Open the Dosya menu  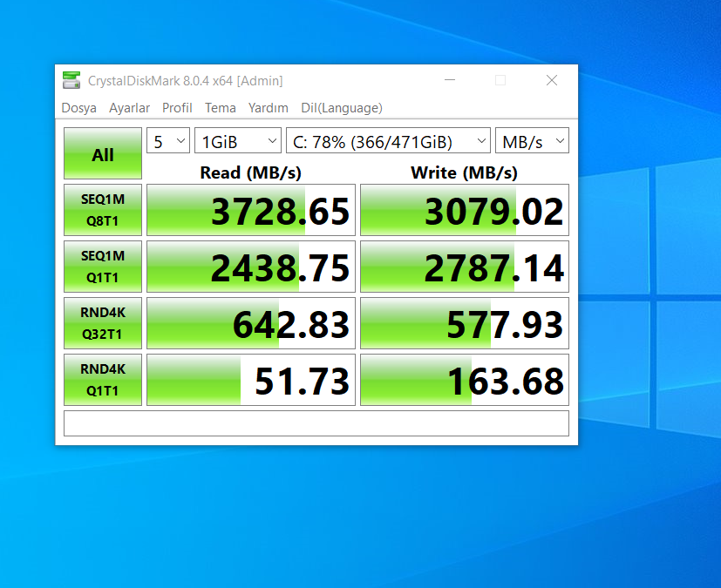click(78, 108)
